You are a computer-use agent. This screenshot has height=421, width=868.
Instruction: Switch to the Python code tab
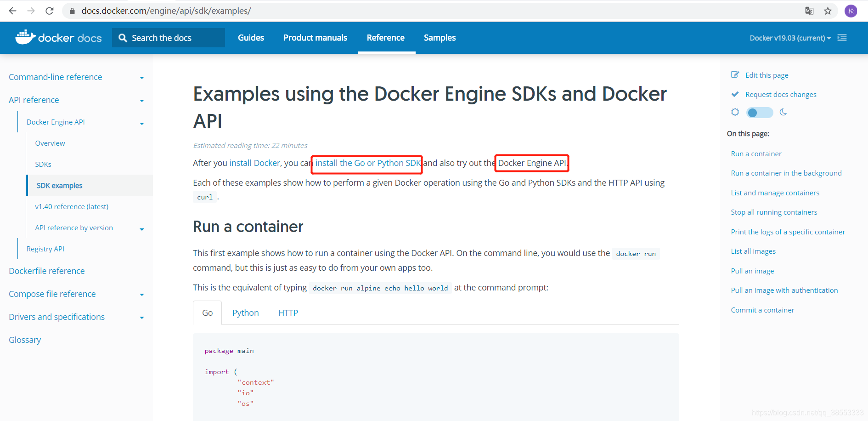[x=246, y=313]
